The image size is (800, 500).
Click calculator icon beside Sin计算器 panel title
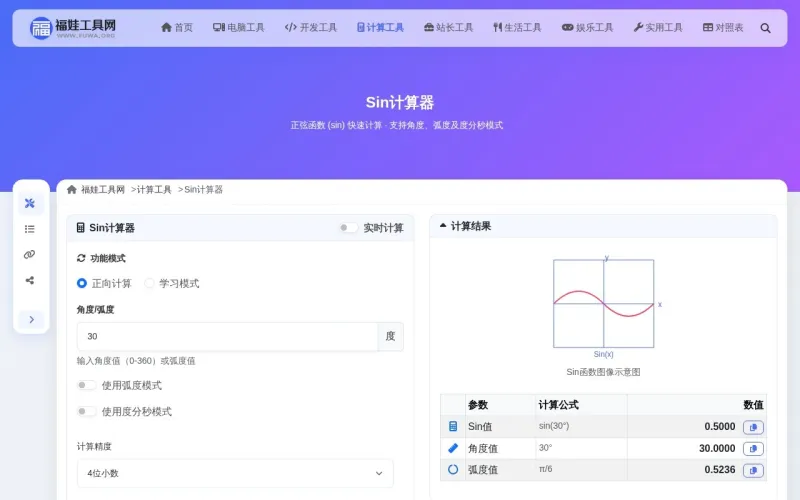81,228
